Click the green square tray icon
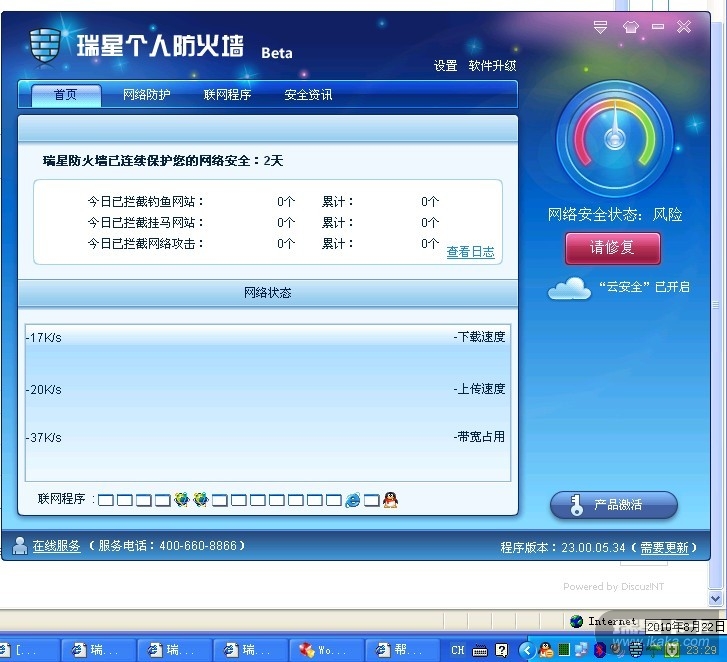This screenshot has width=727, height=662. (x=564, y=650)
